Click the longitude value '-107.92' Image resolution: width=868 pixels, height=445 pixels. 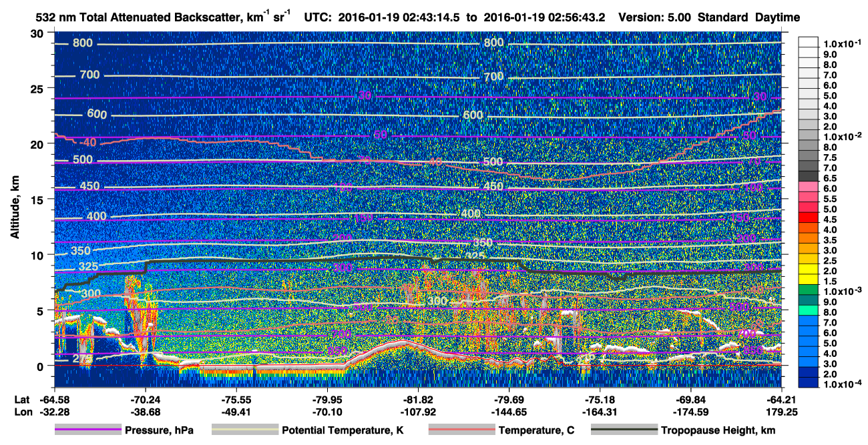418,412
